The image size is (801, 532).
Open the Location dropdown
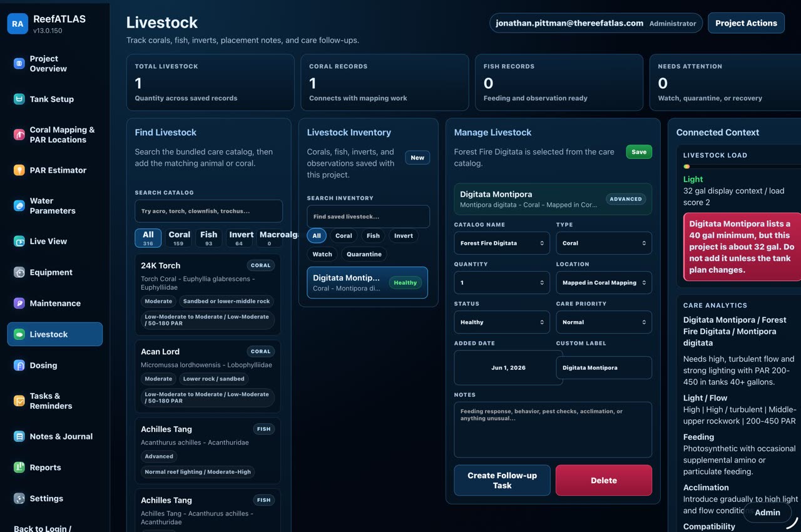604,283
